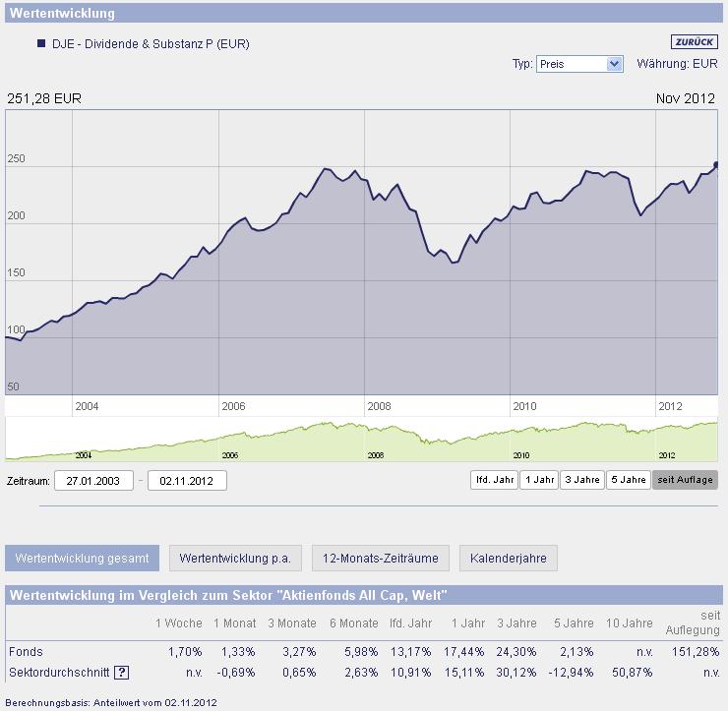The width and height of the screenshot is (728, 711).
Task: Open the 12-Monats-Zeiträume tab
Action: tap(381, 558)
